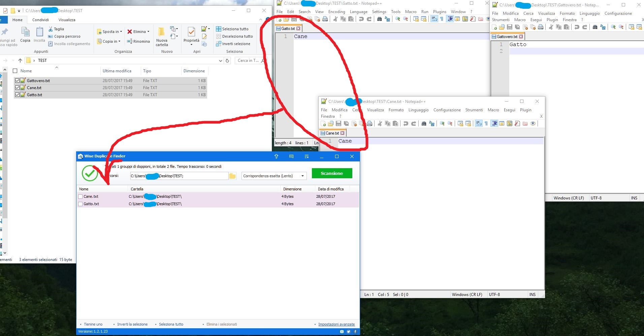The image size is (644, 336).
Task: Click the Monitoring eye icon in Cane.txt toolbar
Action: coord(533,123)
